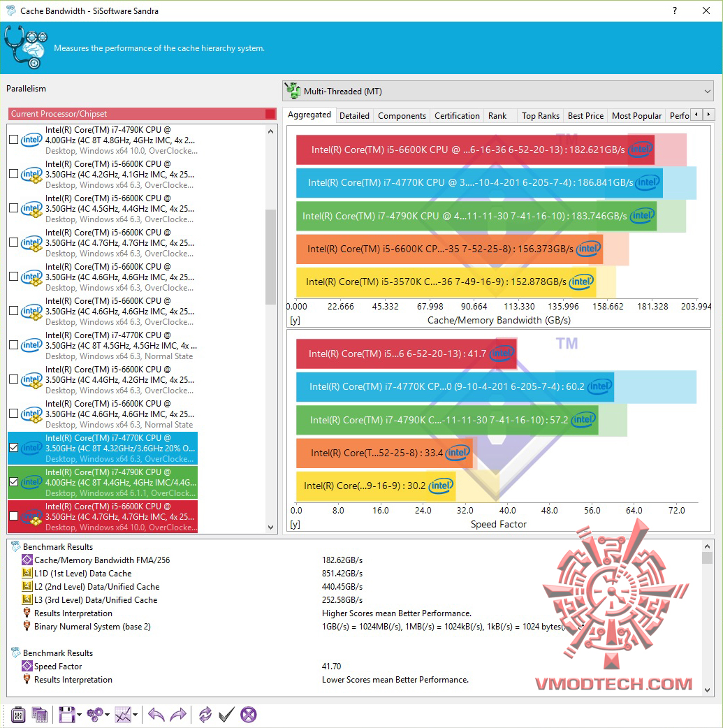Click the Speed Factor diamond icon

point(27,667)
